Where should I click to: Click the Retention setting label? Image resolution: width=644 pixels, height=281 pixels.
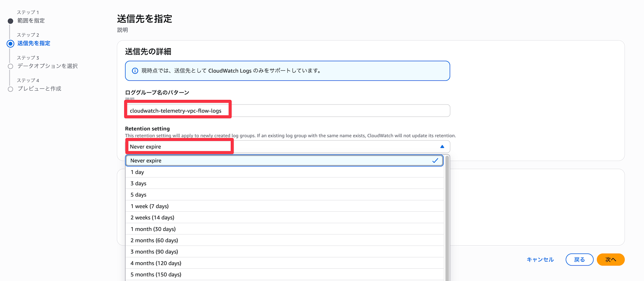click(147, 129)
